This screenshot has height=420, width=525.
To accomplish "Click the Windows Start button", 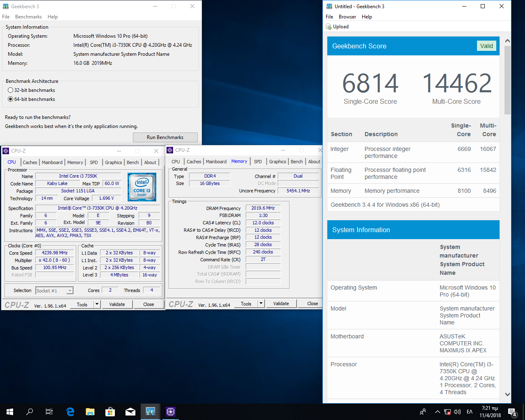I will coord(10,411).
